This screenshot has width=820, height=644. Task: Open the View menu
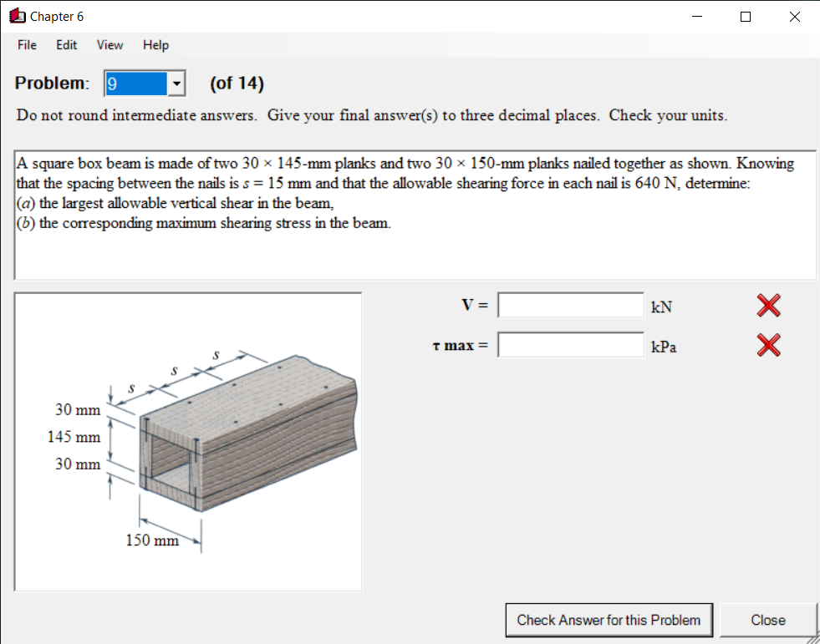click(x=110, y=45)
